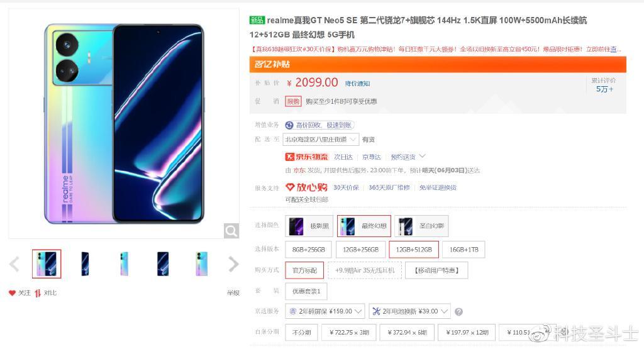Viewport: 644px width, 349px height.
Task: Show previous thumbnails with left arrow
Action: click(x=14, y=264)
